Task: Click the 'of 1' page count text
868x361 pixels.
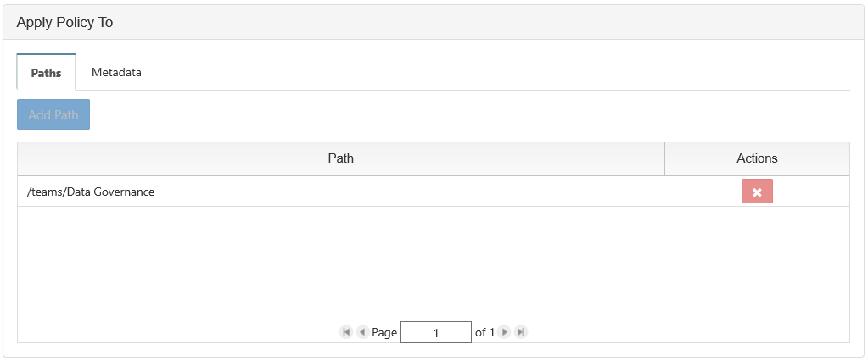Action: pyautogui.click(x=484, y=333)
